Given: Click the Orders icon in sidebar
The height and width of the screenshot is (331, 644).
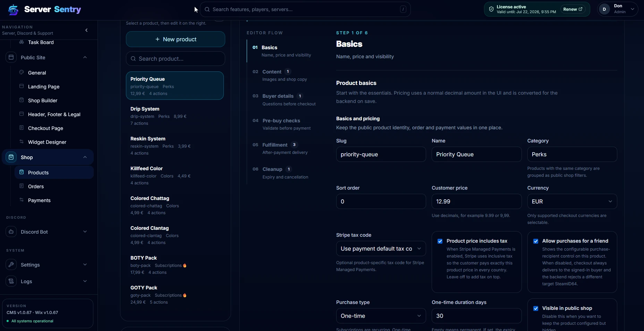Looking at the screenshot, I should [x=22, y=186].
